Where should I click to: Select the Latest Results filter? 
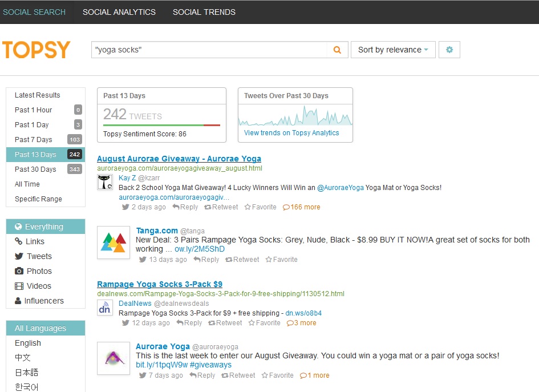[x=46, y=95]
